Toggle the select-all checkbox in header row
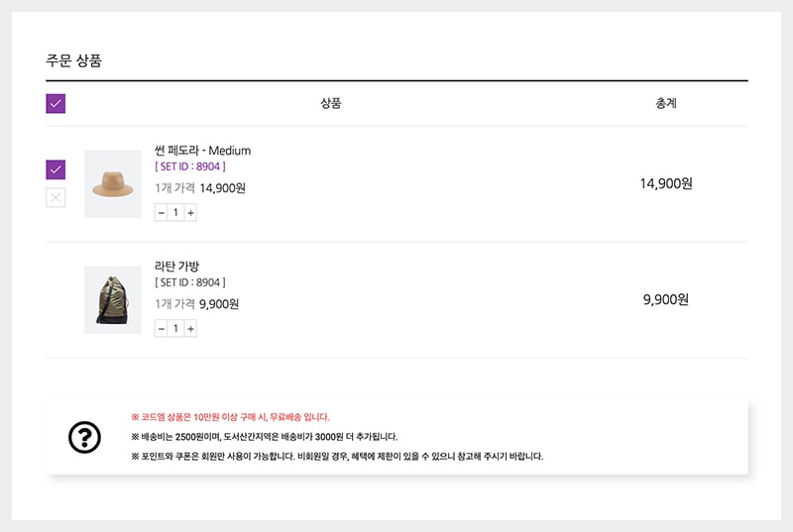 click(x=56, y=103)
